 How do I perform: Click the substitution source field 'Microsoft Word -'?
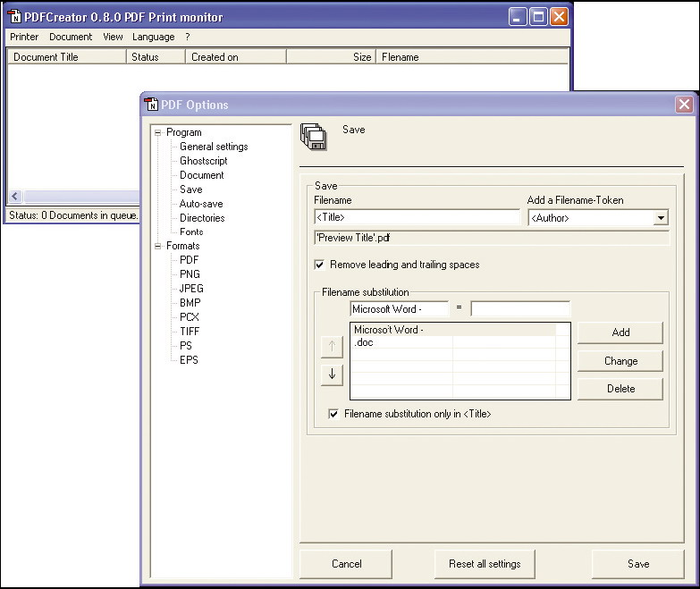400,308
